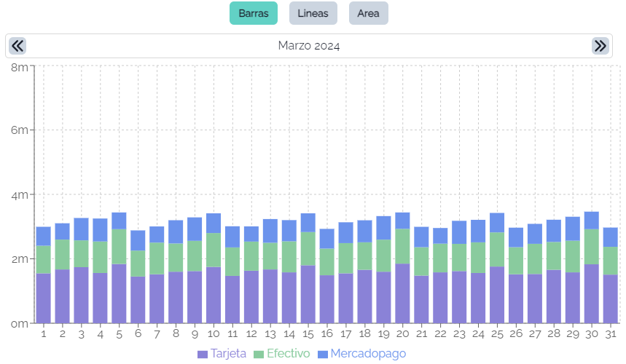Click the Tarjeta segment for day 30
The width and height of the screenshot is (626, 364).
pos(591,293)
